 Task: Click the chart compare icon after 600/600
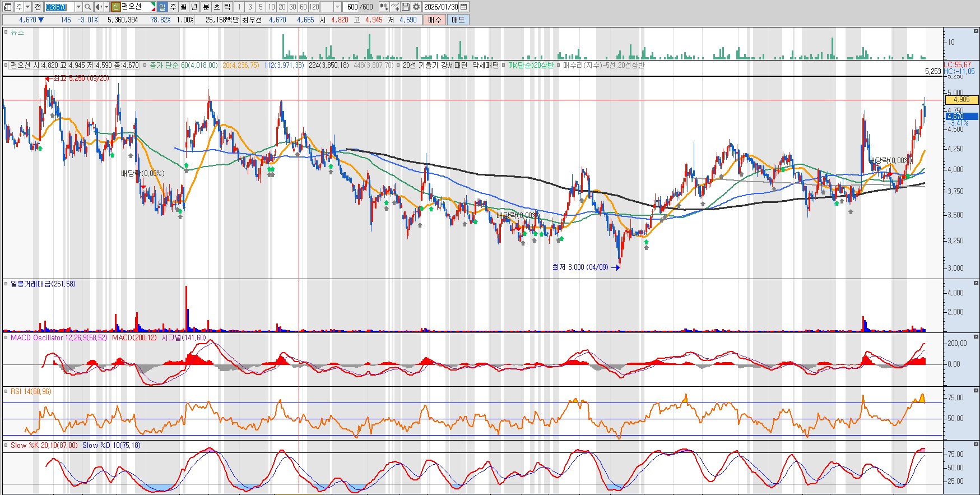pos(384,7)
